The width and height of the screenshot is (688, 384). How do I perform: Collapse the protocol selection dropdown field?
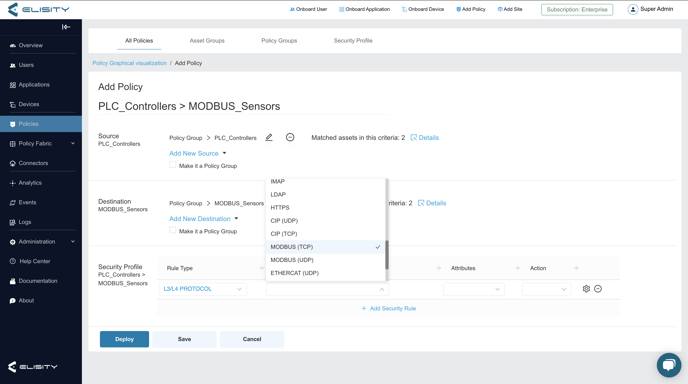[x=327, y=289]
